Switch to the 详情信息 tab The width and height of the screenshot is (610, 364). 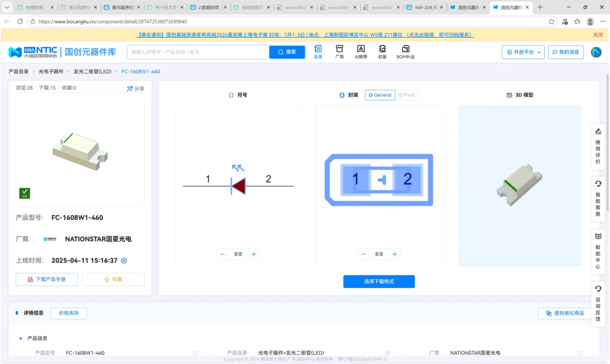pyautogui.click(x=33, y=313)
